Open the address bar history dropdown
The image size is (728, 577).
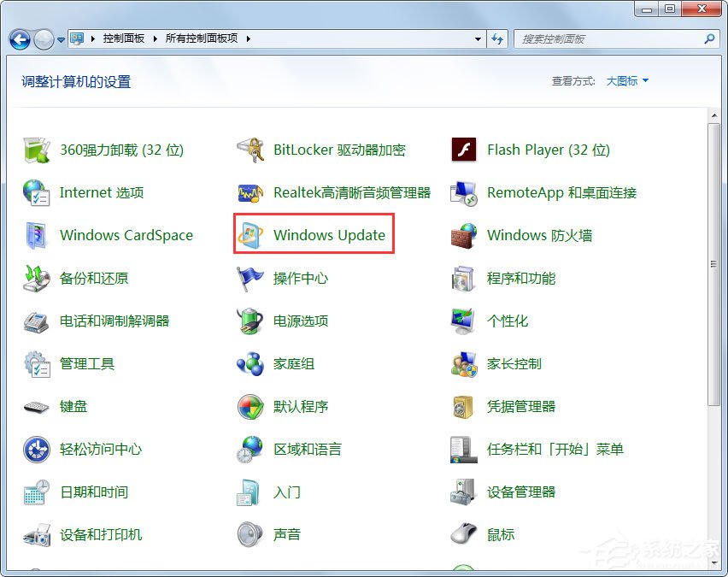(x=479, y=38)
